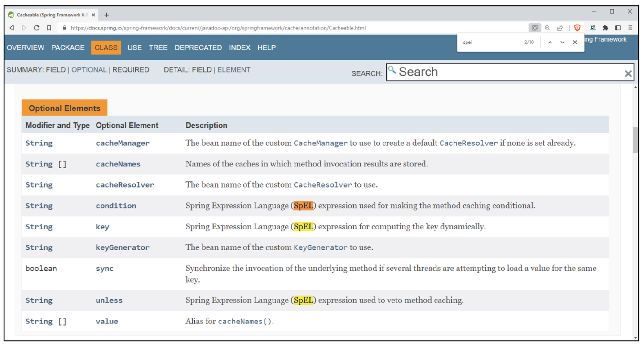Open the keyGenerator element link
Image resolution: width=644 pixels, height=346 pixels.
pyautogui.click(x=123, y=247)
